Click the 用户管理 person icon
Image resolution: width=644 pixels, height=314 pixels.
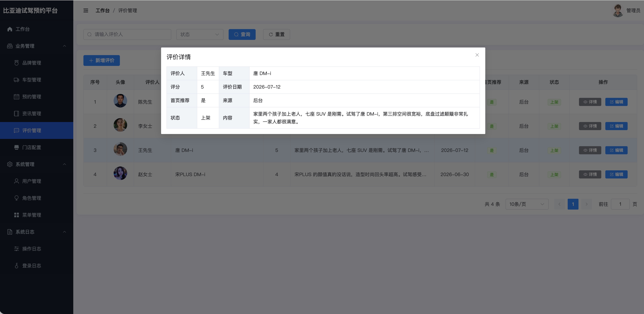pos(17,181)
